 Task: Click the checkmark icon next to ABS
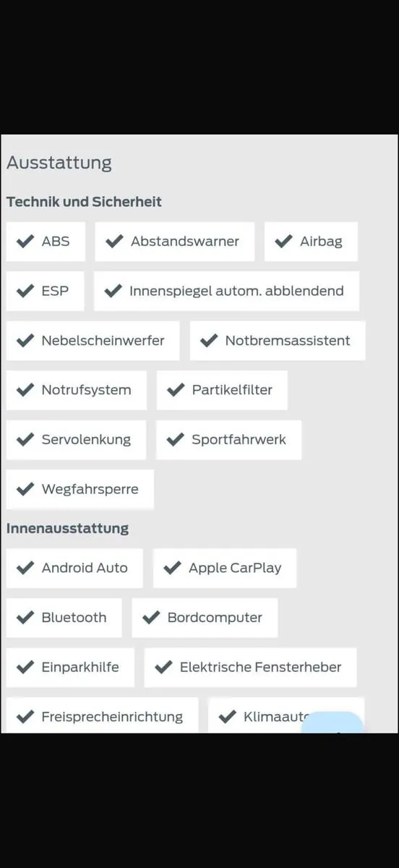click(25, 242)
